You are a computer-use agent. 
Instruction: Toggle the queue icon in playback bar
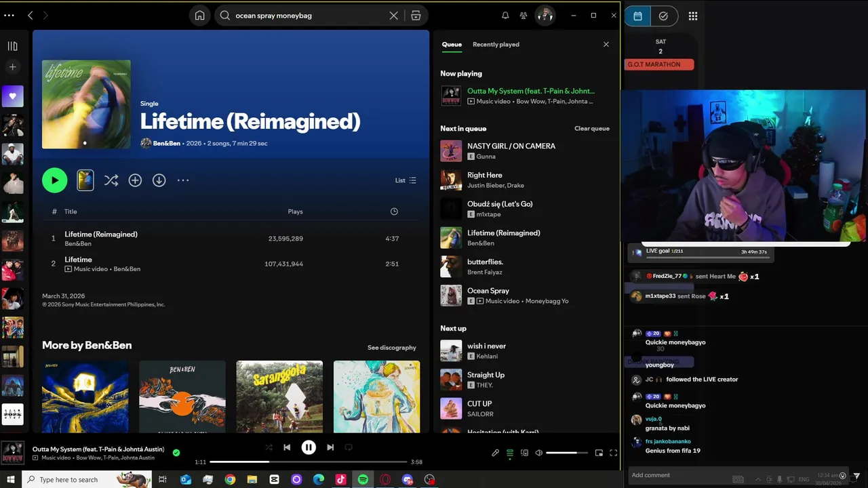point(510,453)
